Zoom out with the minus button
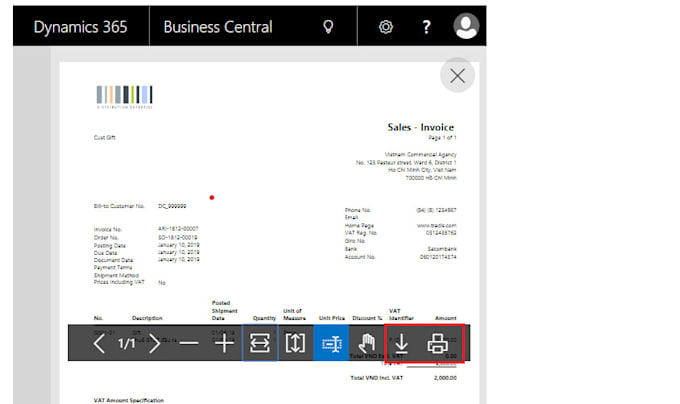This screenshot has height=404, width=680. click(189, 343)
